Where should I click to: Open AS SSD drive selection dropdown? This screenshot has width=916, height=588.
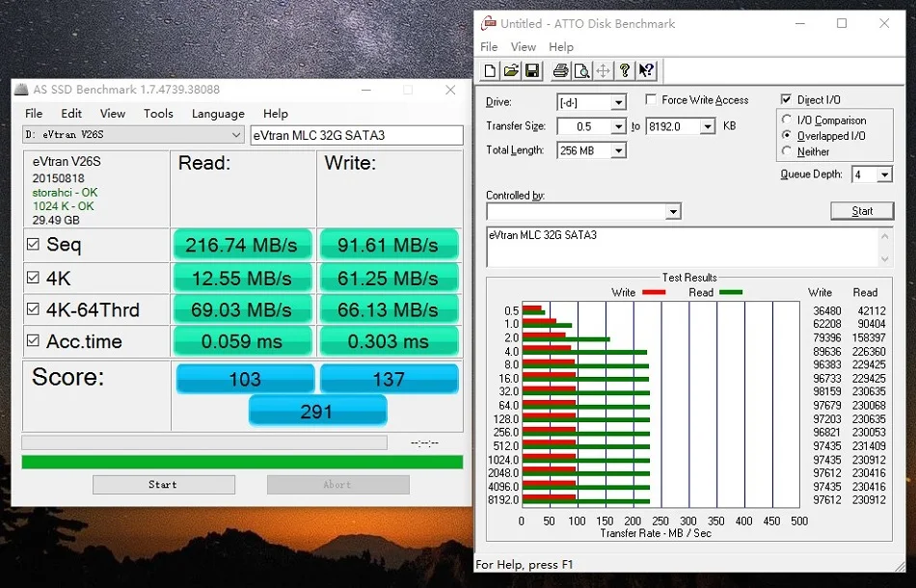click(x=235, y=135)
